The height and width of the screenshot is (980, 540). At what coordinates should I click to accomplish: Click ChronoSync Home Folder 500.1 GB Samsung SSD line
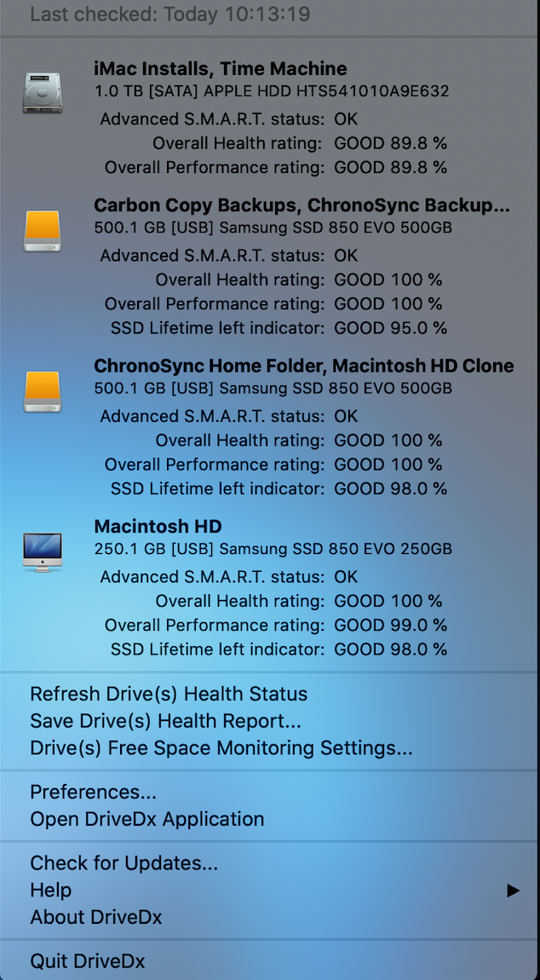[x=273, y=389]
